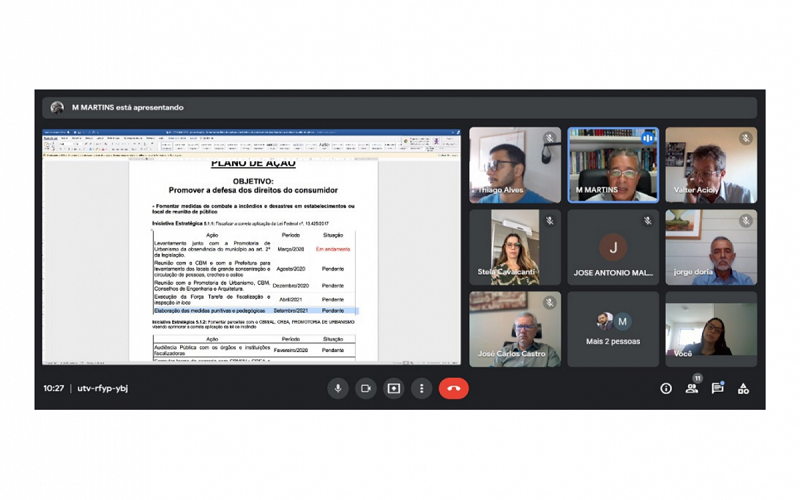Hang up with the red leave-call button
Image resolution: width=800 pixels, height=500 pixels.
(x=454, y=389)
